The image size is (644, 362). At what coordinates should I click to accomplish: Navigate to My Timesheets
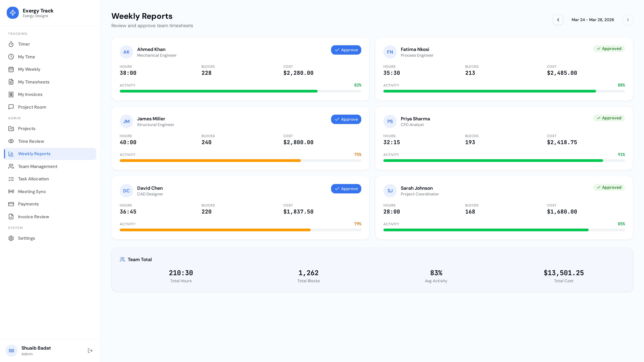[34, 82]
